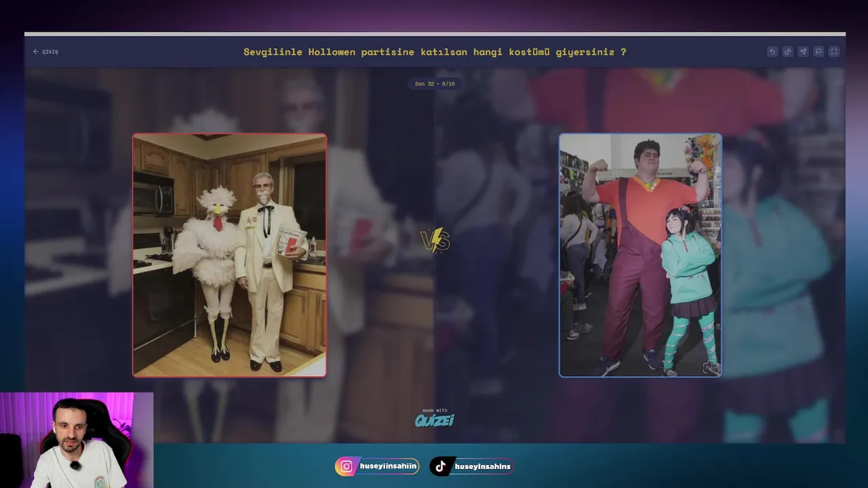Choose the chicken and colonel costume photo

(x=229, y=255)
